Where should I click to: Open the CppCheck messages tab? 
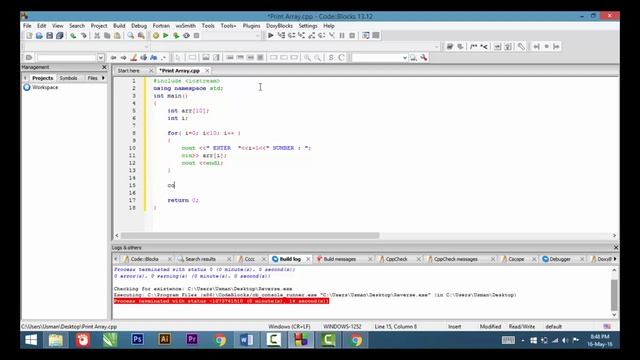click(456, 259)
